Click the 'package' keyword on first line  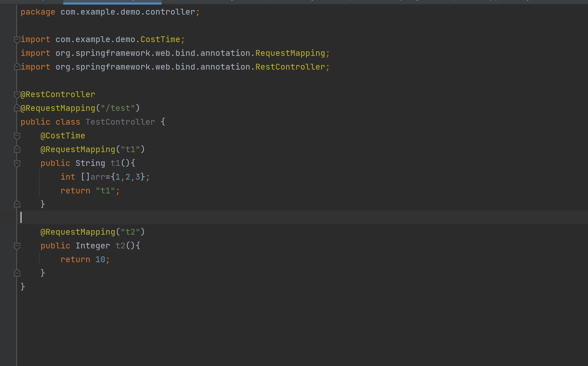[38, 12]
